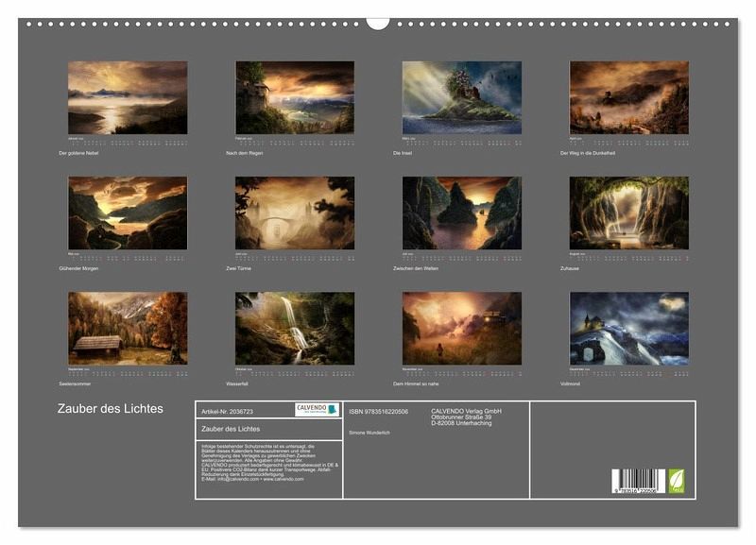Click the ISBN 9783516220506 text

(379, 411)
